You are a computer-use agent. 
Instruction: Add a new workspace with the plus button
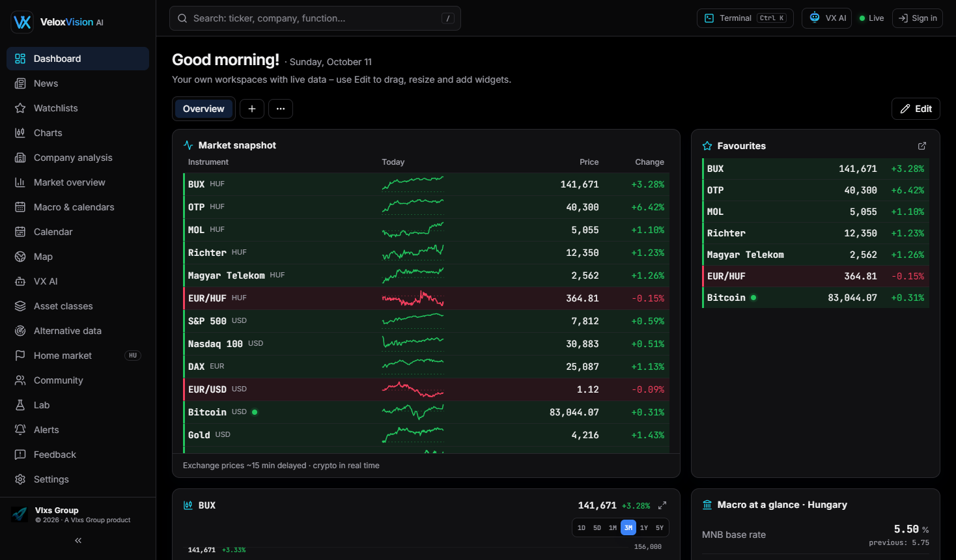pos(252,109)
